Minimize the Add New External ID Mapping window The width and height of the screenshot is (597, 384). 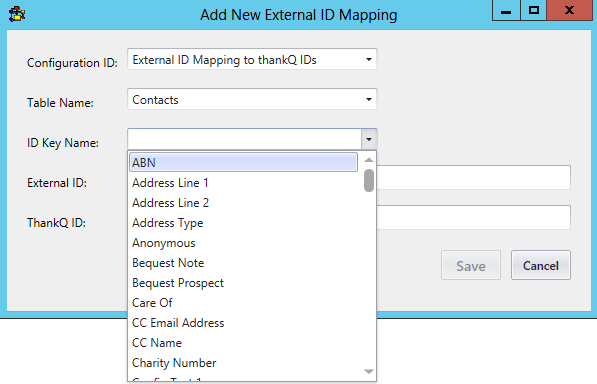point(506,10)
